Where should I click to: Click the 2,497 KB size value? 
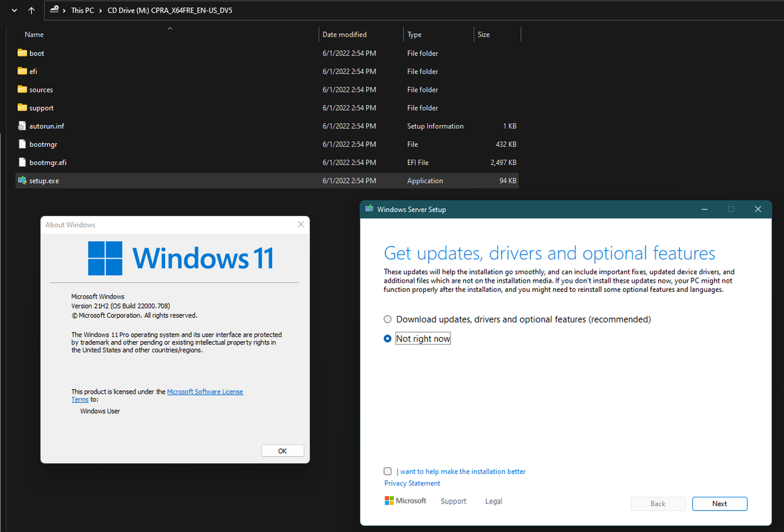(504, 162)
